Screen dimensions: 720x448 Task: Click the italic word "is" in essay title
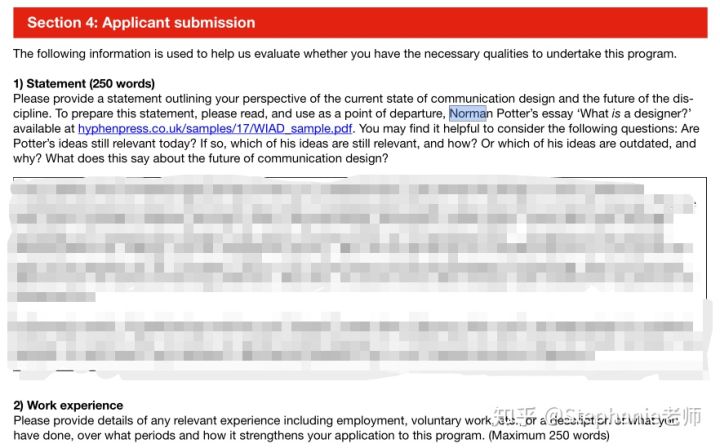(x=616, y=113)
